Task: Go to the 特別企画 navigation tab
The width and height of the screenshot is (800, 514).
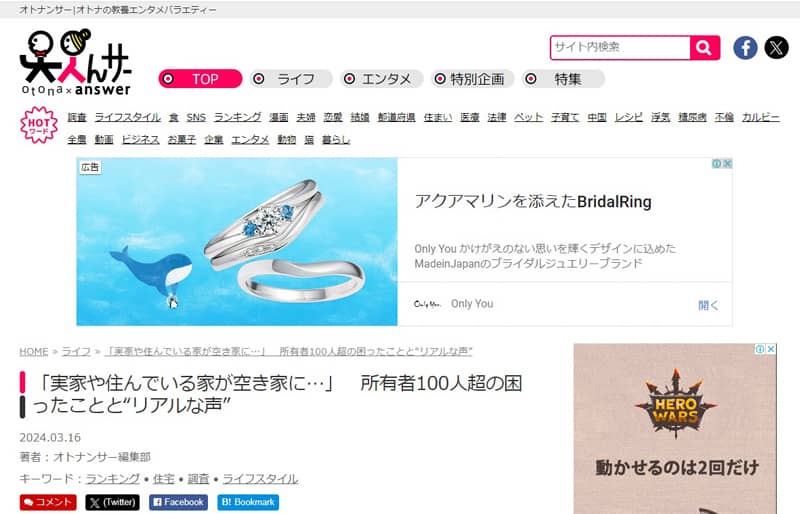Action: pos(472,79)
